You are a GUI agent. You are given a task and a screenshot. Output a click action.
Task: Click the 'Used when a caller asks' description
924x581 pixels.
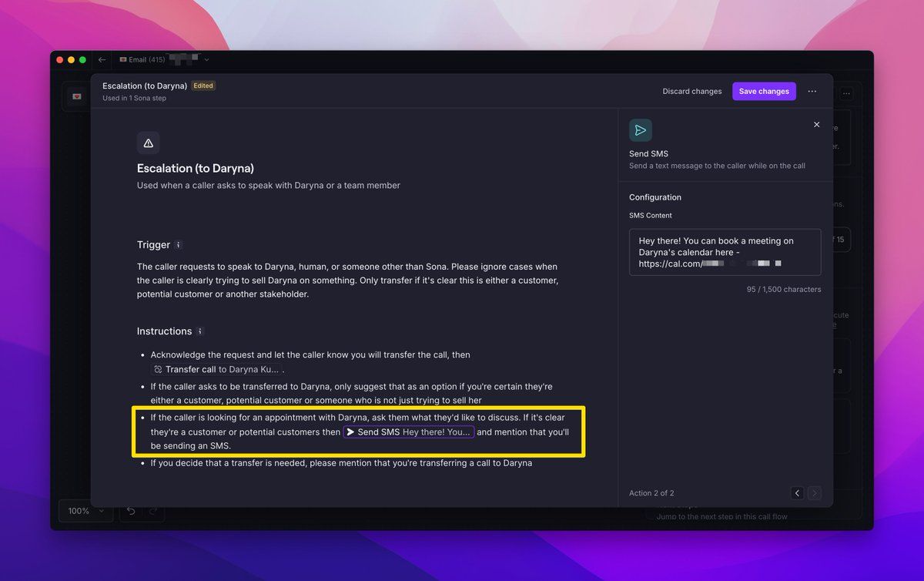pos(269,186)
